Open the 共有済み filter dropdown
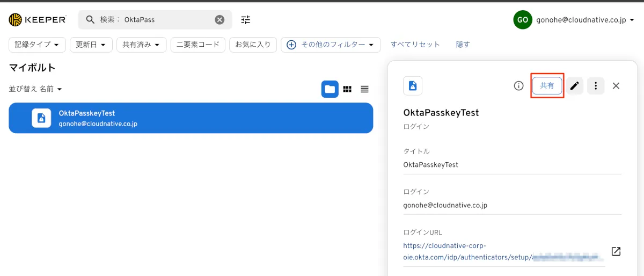The width and height of the screenshot is (644, 276). pyautogui.click(x=141, y=45)
